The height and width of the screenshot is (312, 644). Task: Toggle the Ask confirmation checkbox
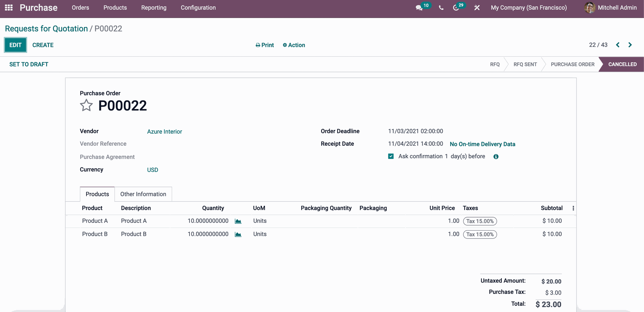coord(391,157)
